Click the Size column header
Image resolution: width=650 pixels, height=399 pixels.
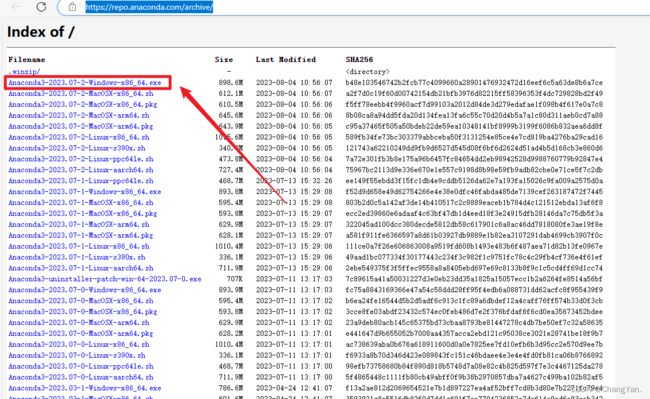click(x=224, y=60)
